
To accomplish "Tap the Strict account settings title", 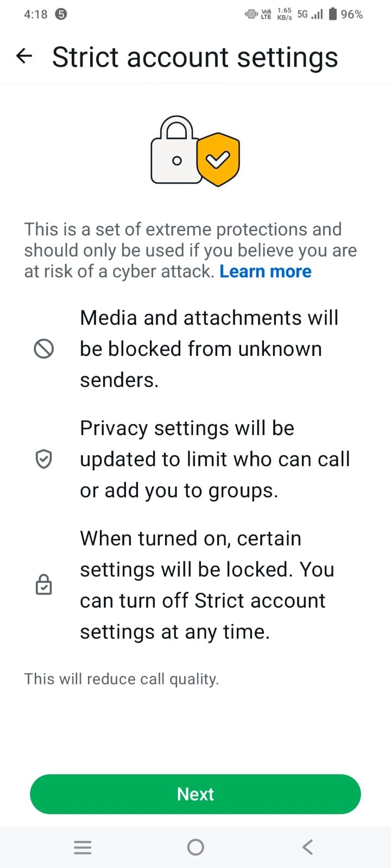I will point(195,58).
